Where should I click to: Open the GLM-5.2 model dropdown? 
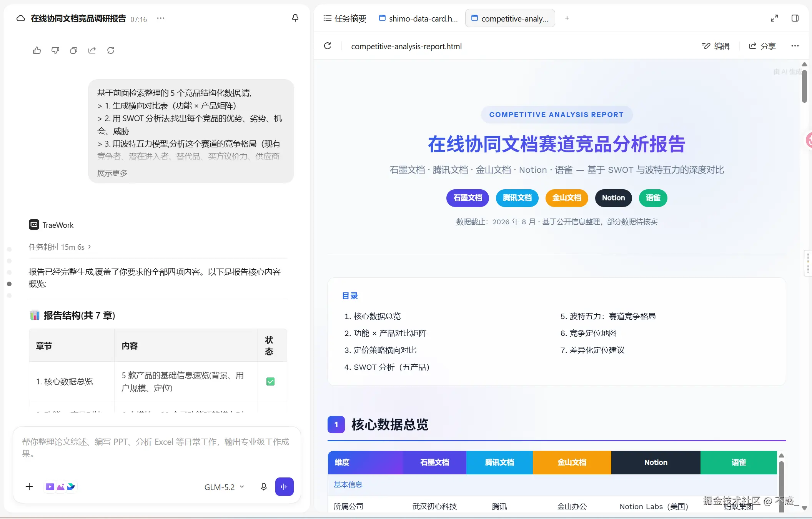224,487
